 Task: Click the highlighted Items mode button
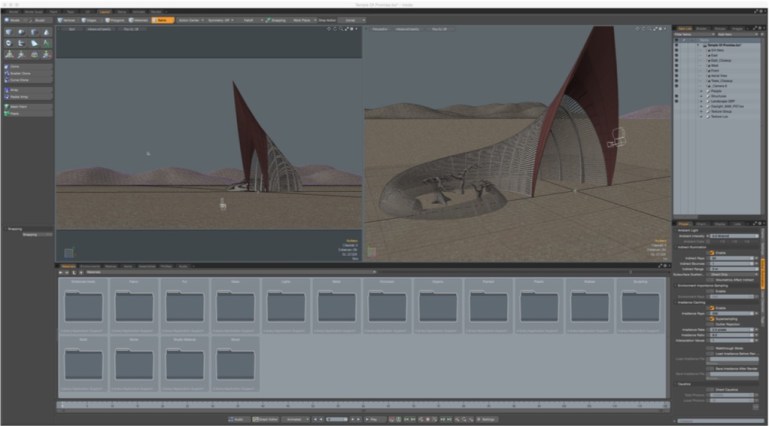click(x=162, y=20)
